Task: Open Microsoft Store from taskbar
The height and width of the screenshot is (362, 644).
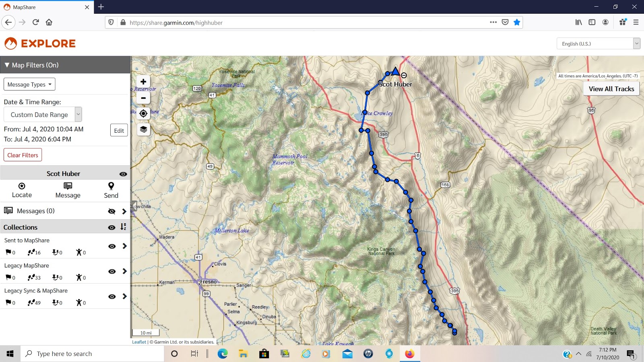Action: [x=264, y=354]
